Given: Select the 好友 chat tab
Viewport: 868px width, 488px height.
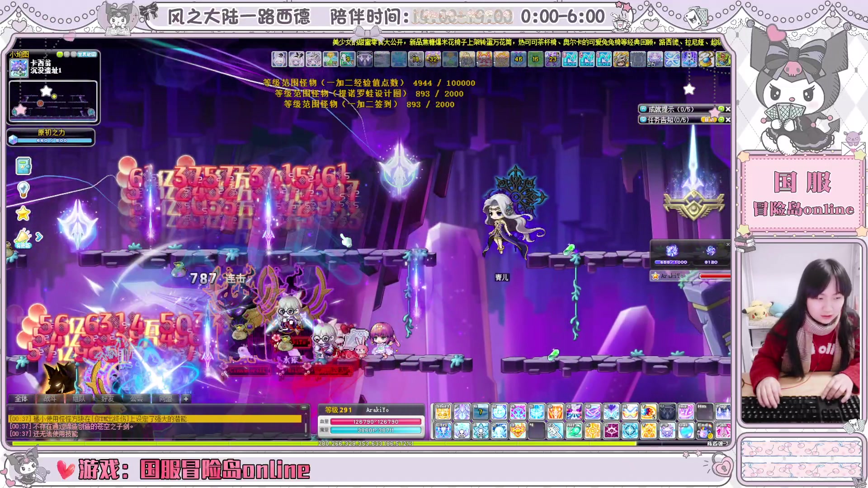Looking at the screenshot, I should (x=108, y=399).
